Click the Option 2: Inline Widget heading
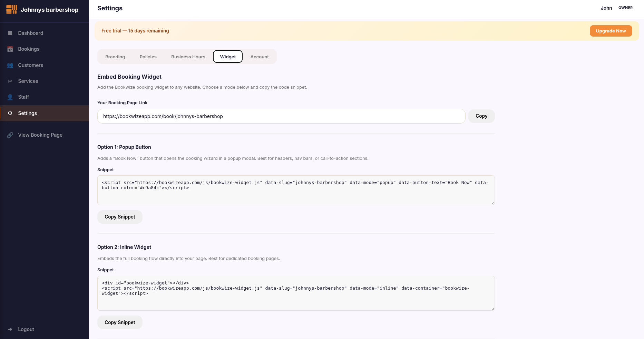This screenshot has width=644, height=339. pos(124,247)
